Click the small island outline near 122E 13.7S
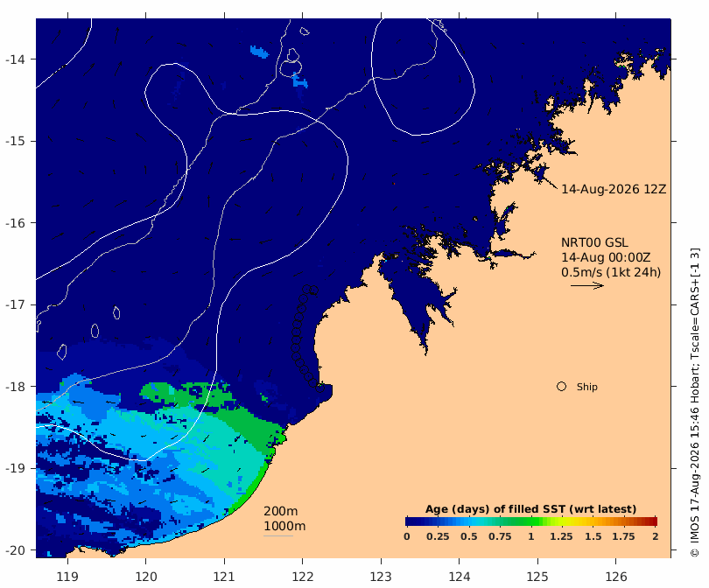 coord(305,31)
